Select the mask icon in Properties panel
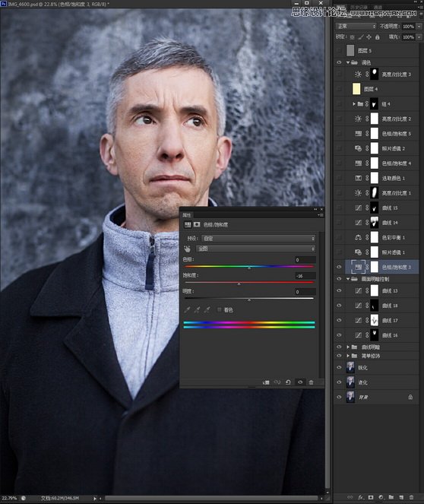The height and width of the screenshot is (504, 424). (x=197, y=225)
